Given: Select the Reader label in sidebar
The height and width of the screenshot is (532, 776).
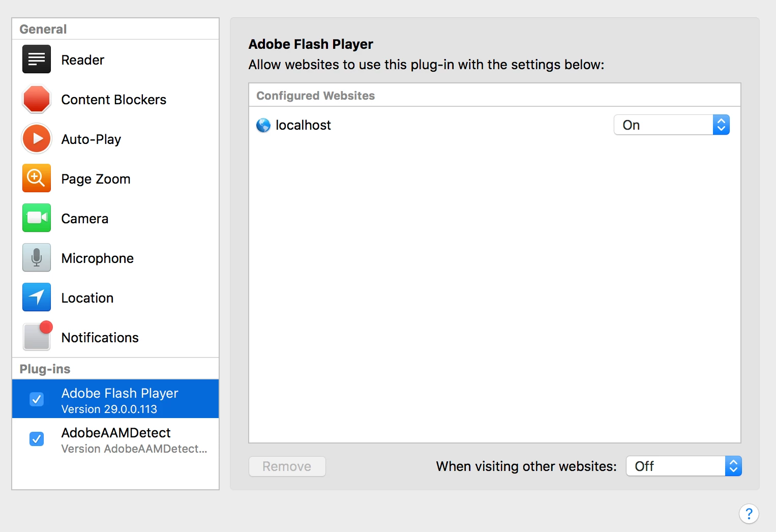Looking at the screenshot, I should (83, 60).
